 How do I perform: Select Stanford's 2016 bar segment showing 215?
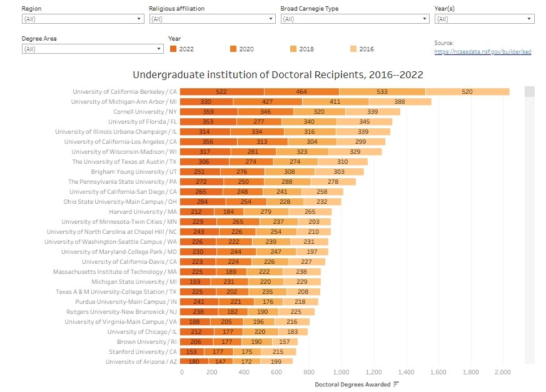click(x=278, y=351)
